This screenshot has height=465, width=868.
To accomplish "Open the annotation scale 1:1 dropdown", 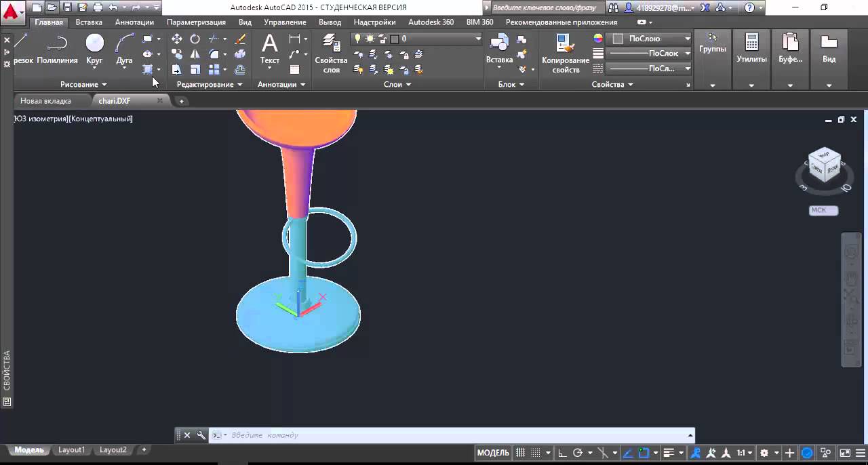I will coord(745,453).
